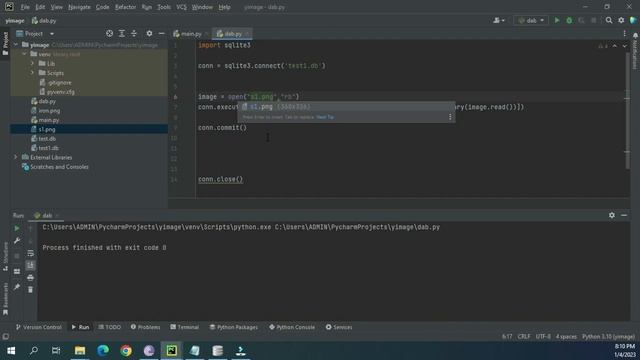Hide the Project panel with minus icon
Viewport: 640px width, 360px height.
pos(162,33)
